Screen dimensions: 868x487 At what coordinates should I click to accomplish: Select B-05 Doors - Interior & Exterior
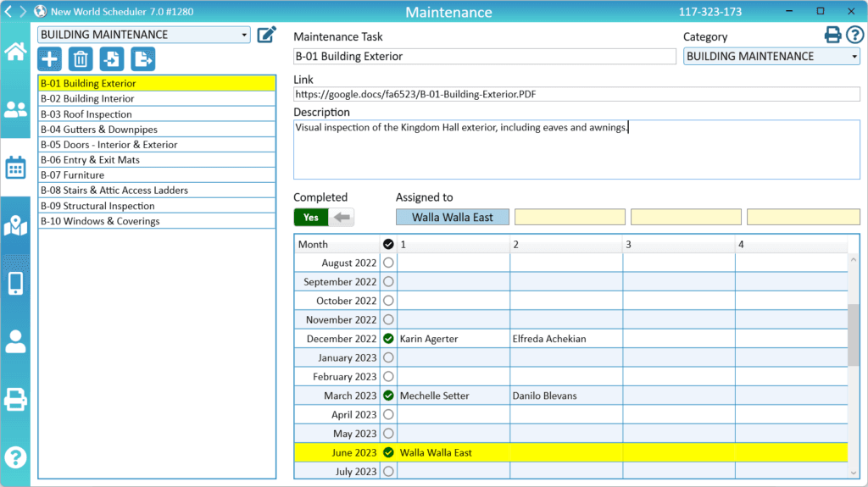[157, 145]
